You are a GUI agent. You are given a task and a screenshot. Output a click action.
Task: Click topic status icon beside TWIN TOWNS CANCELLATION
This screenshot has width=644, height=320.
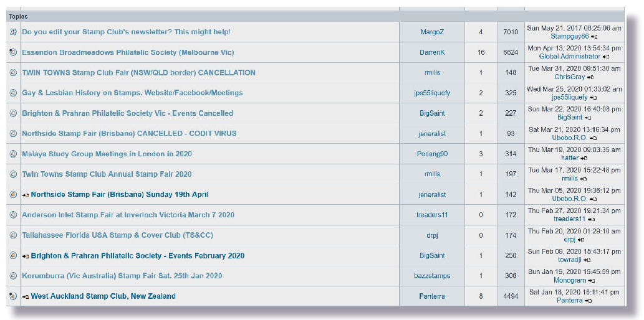click(x=13, y=73)
